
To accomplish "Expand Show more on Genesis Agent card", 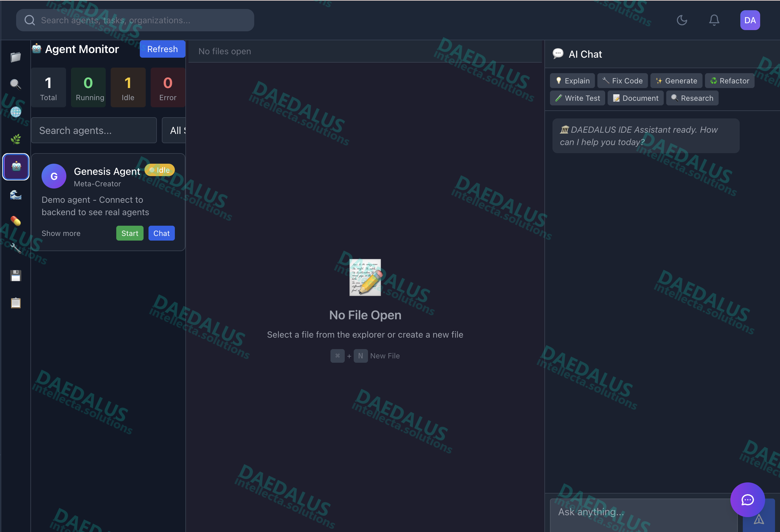I will [x=61, y=233].
